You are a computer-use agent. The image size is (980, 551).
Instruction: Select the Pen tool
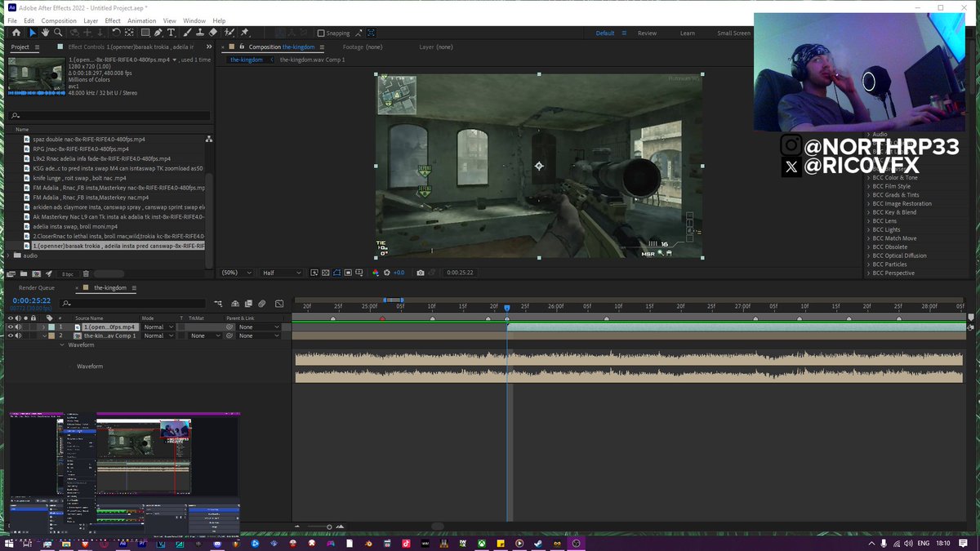pyautogui.click(x=158, y=33)
